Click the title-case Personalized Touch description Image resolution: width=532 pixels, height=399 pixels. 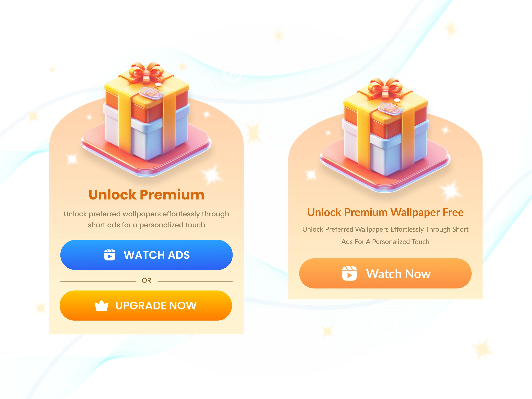[x=385, y=235]
